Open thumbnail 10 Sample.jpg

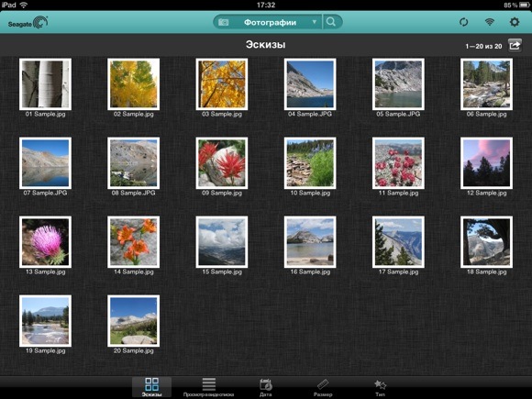(310, 163)
